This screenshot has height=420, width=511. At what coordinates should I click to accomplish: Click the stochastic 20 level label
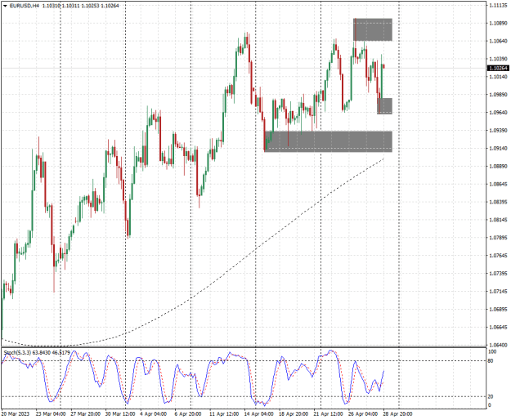491,397
